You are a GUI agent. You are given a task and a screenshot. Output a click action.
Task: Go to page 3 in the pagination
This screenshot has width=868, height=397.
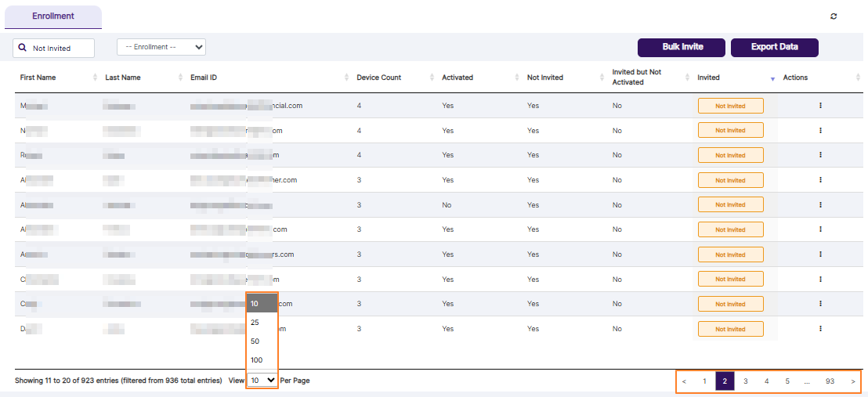pyautogui.click(x=746, y=381)
